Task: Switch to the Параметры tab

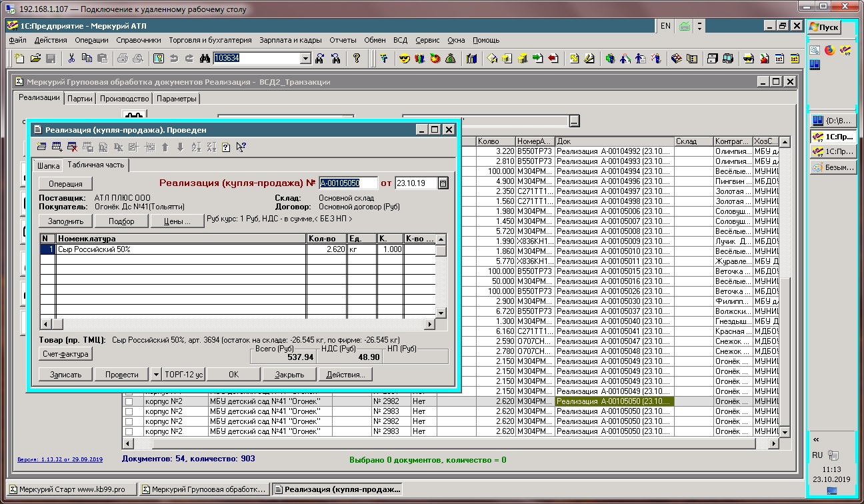Action: click(x=177, y=99)
